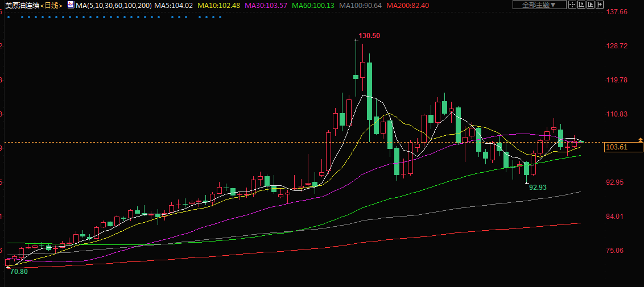Click the 70.80 starting low marker
The height and width of the screenshot is (287, 644).
coord(19,272)
